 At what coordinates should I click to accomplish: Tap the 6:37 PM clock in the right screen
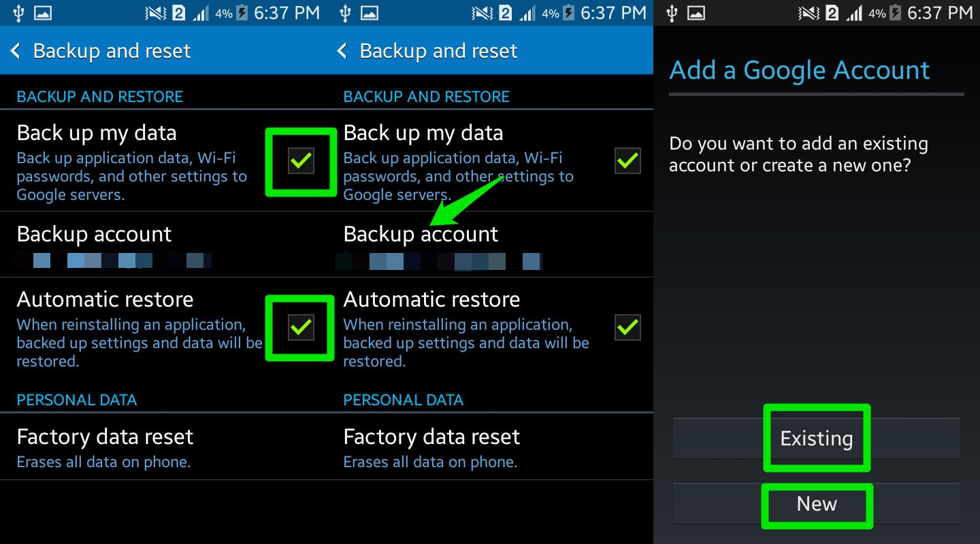pos(940,13)
